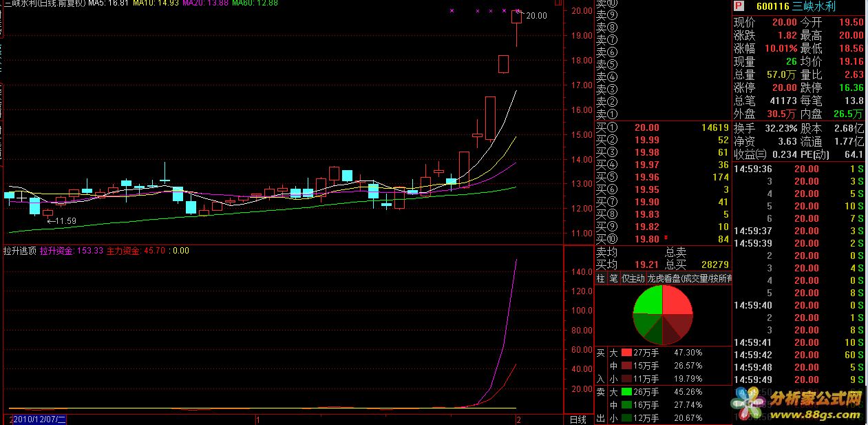
Task: Switch to the 笔 tab
Action: tap(613, 279)
